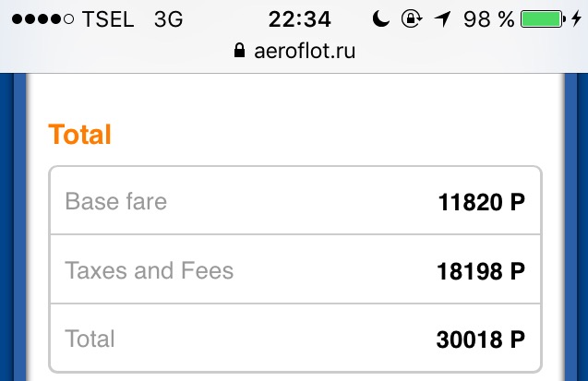Tap the Taxes and Fees label

coord(149,270)
